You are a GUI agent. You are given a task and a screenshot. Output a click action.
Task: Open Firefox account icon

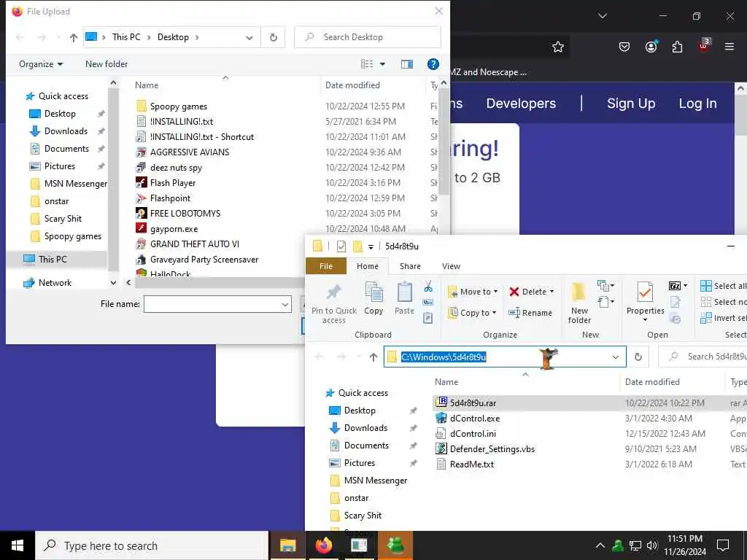tap(651, 47)
